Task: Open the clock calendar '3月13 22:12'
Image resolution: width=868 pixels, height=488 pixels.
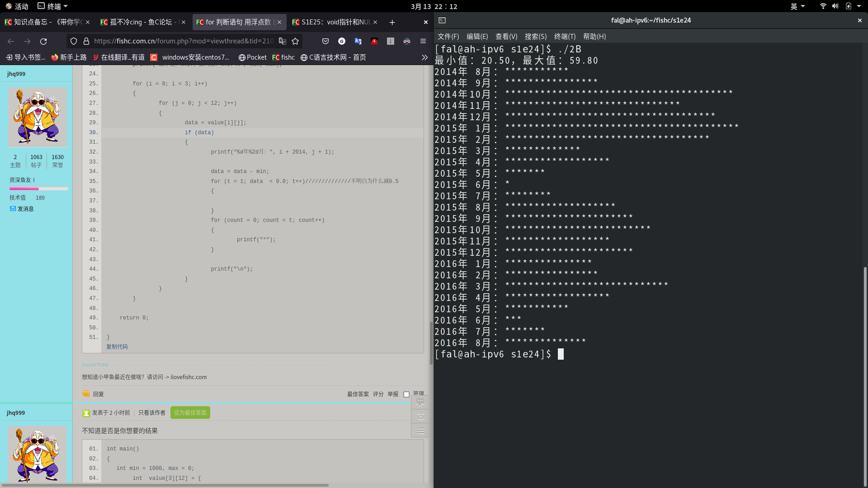Action: click(x=434, y=6)
